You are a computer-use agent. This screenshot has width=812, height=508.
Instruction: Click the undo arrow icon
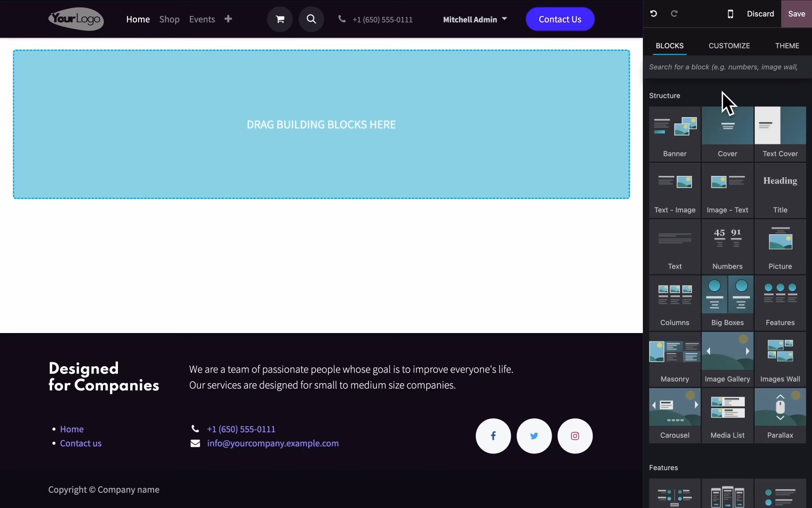tap(654, 14)
